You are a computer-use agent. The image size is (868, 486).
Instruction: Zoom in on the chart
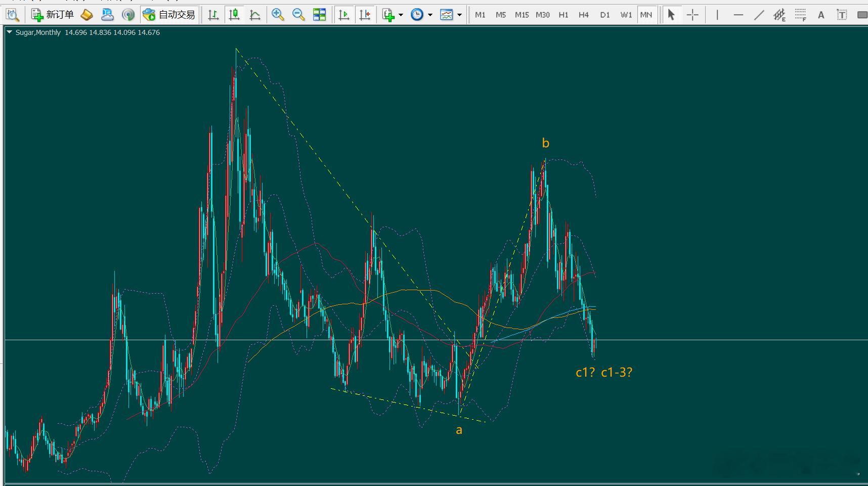(x=278, y=15)
